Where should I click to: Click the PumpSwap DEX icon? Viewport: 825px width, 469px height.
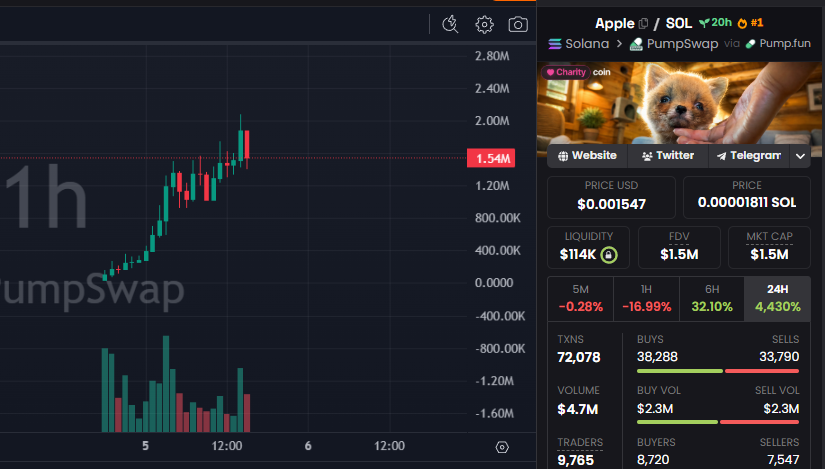[636, 44]
